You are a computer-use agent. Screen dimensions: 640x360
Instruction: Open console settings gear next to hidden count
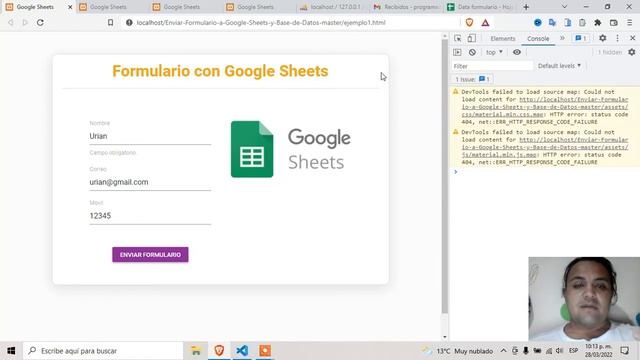tap(631, 52)
